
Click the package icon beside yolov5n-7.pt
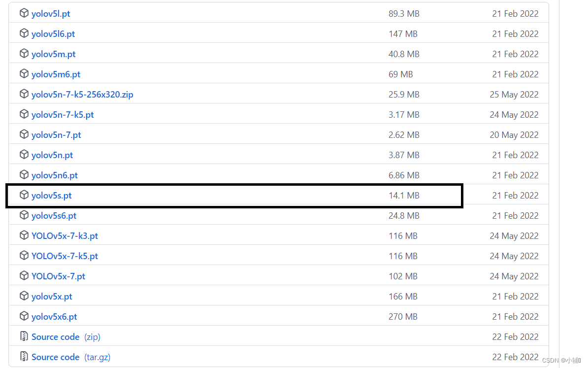[24, 134]
